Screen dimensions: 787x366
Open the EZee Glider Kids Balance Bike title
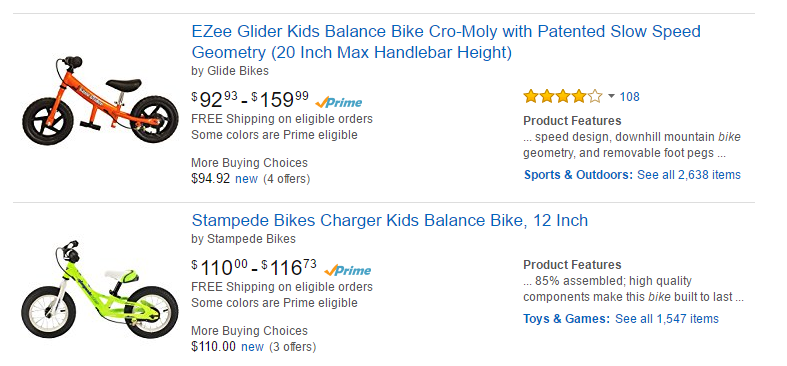(446, 42)
